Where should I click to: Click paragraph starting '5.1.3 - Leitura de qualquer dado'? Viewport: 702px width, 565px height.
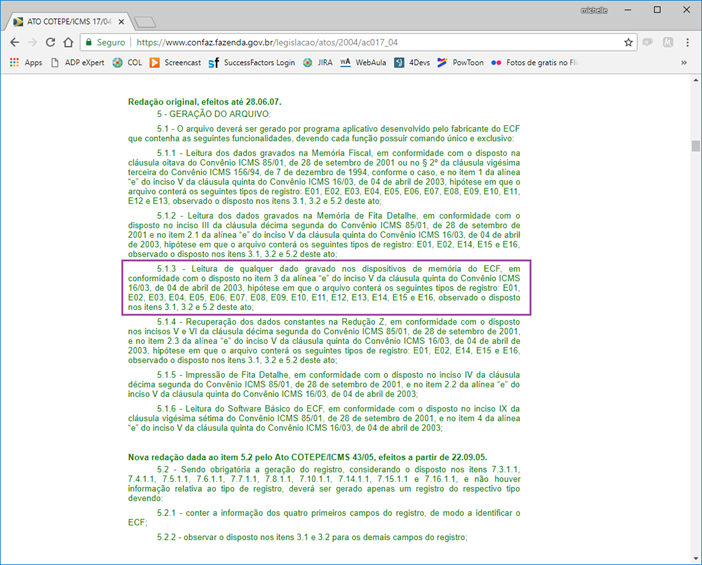324,288
